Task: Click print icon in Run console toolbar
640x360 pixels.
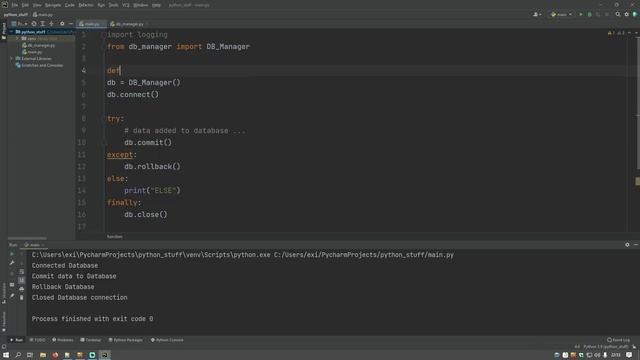Action: [22, 289]
